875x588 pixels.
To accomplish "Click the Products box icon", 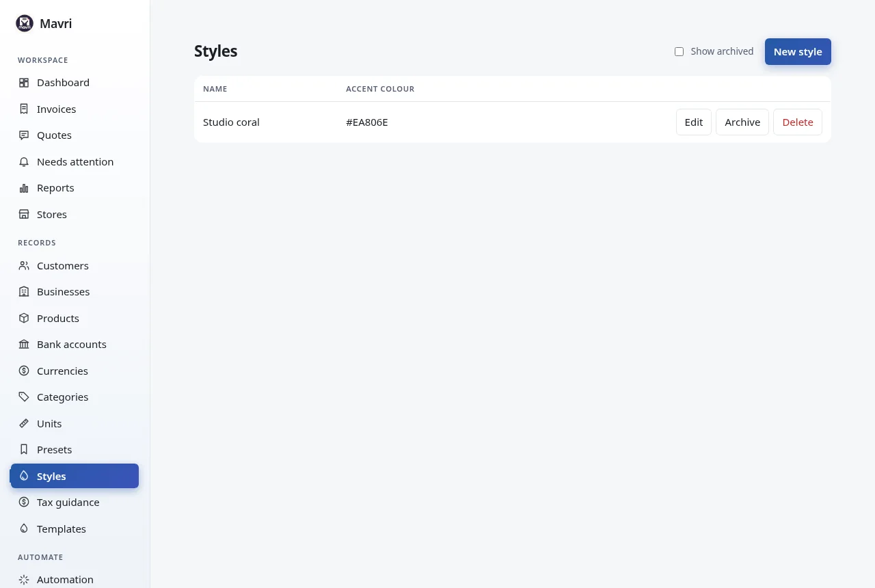I will [x=24, y=319].
